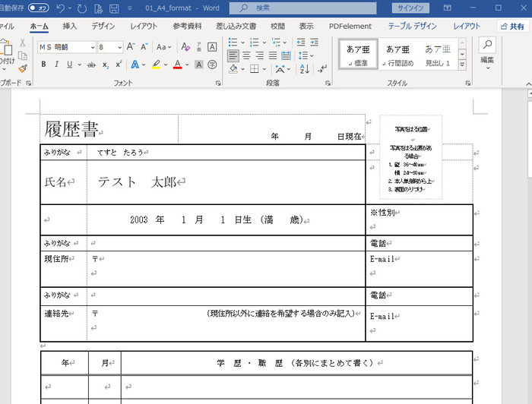
Task: Switch to the ホーム tab
Action: coord(39,26)
